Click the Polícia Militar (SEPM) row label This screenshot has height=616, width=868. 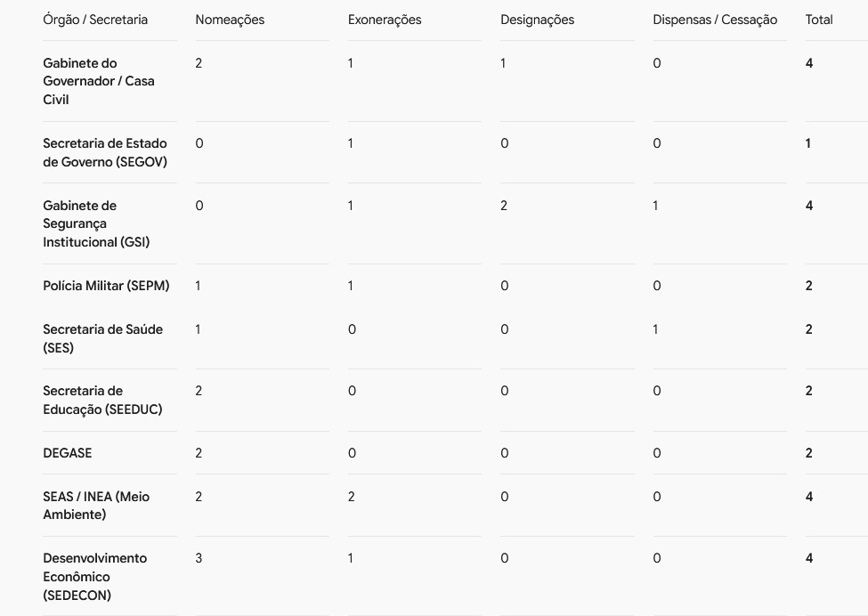(x=106, y=286)
